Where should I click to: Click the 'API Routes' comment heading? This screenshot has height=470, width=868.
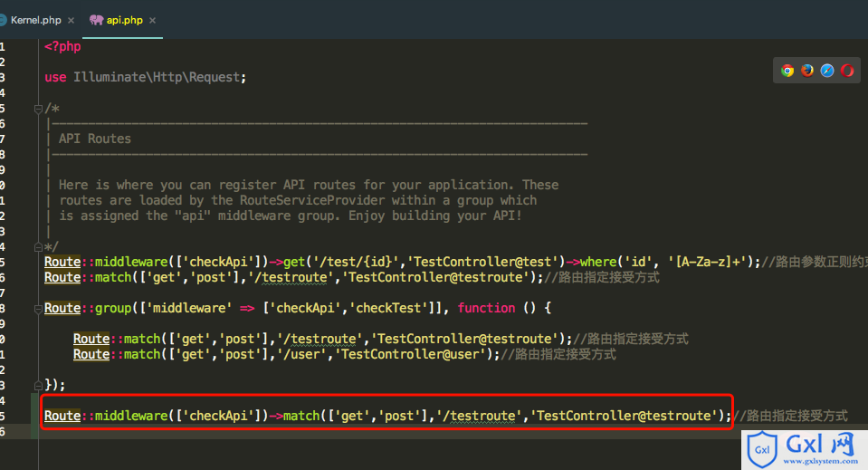(95, 139)
